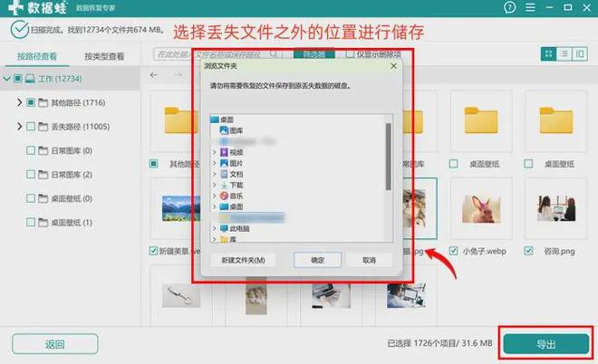
Task: Expand the 其他路径 (1716) tree node
Action: click(19, 102)
